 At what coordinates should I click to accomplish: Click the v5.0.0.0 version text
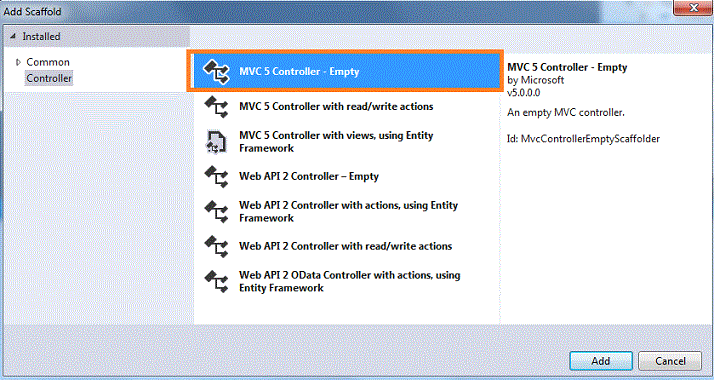(524, 92)
